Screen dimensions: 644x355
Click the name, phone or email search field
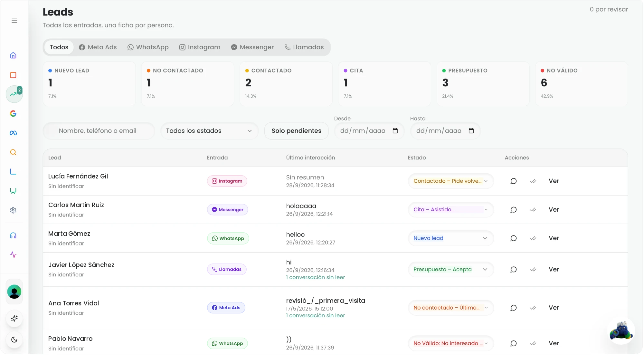pos(99,131)
